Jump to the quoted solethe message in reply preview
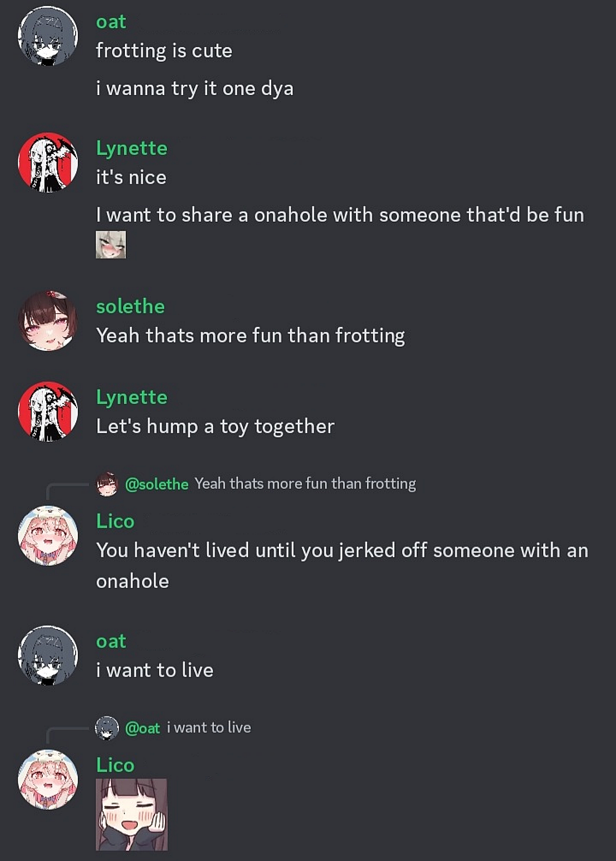 (305, 484)
